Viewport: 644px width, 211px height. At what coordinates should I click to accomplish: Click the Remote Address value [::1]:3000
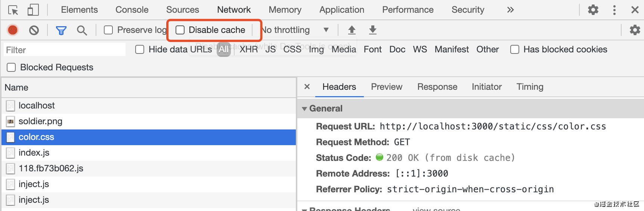pos(422,174)
